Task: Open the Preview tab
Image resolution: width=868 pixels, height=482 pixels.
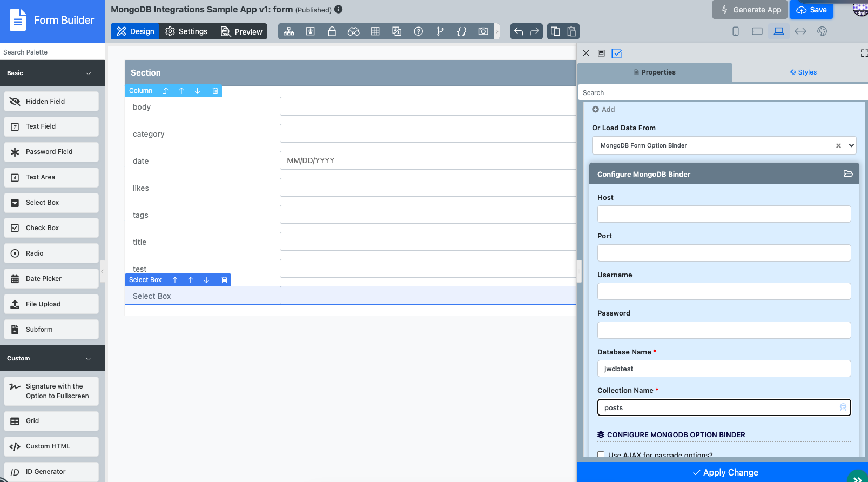Action: pos(241,31)
